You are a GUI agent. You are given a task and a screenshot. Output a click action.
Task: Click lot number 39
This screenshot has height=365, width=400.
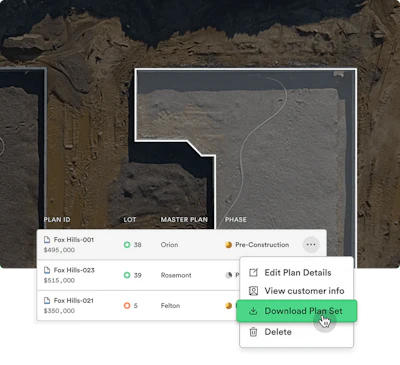138,275
